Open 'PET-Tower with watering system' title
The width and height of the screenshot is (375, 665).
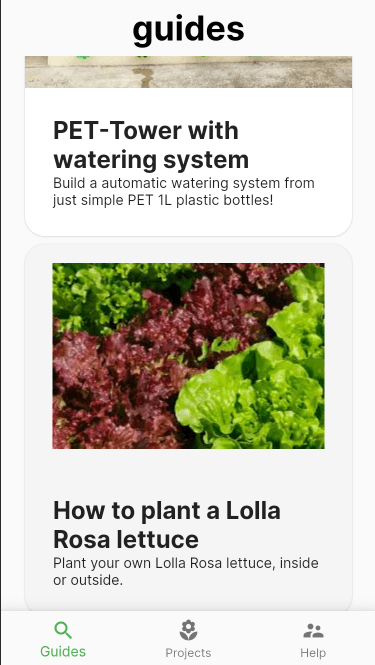click(151, 145)
